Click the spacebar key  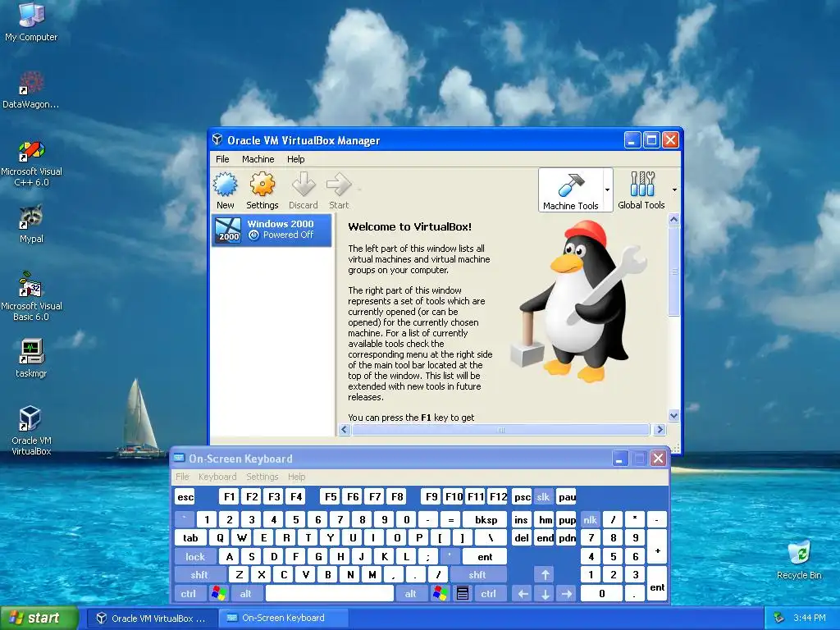tap(330, 594)
